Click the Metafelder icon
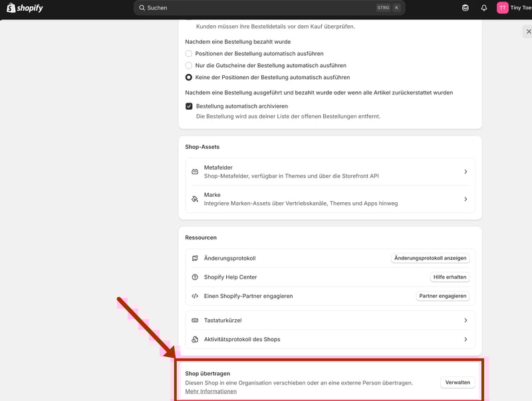Screen dimensions: 532x401 [195, 172]
